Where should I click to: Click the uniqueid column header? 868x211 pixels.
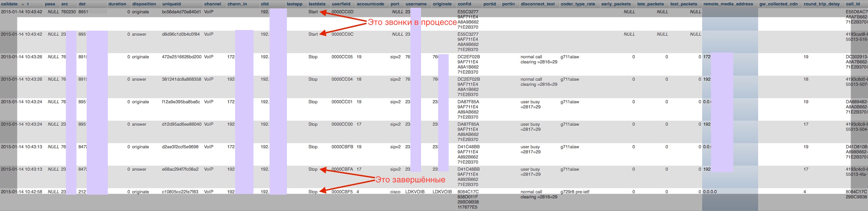click(x=171, y=4)
